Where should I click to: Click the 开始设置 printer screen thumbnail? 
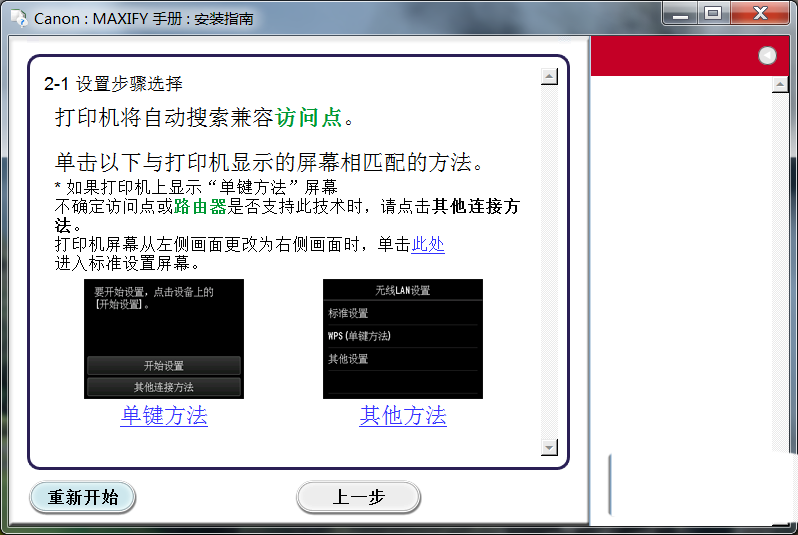point(164,339)
